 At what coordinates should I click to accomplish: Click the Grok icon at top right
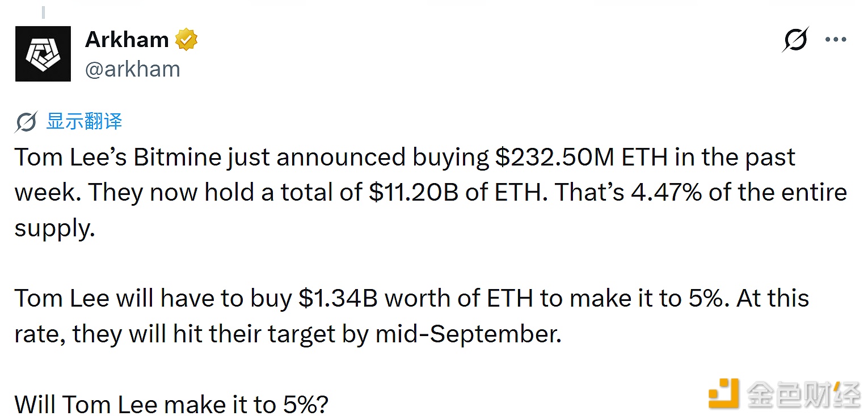point(795,40)
